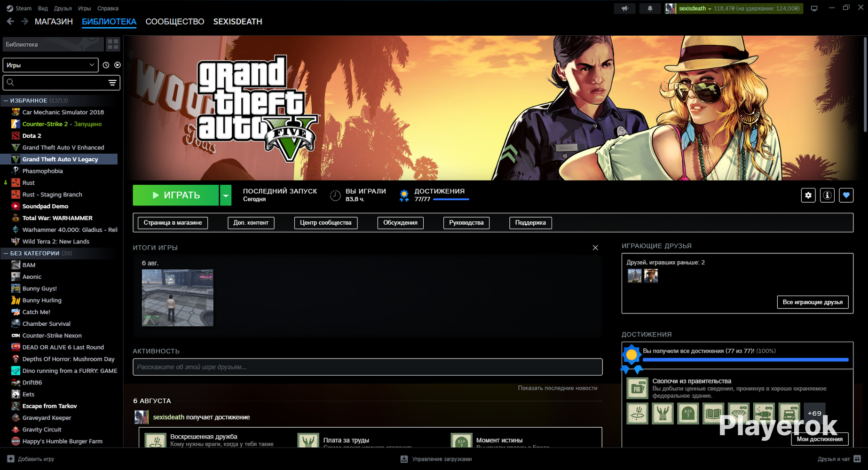Close the ИТОГИ ИГРЫ summary panel
Viewport: 868px width, 470px height.
[x=595, y=248]
